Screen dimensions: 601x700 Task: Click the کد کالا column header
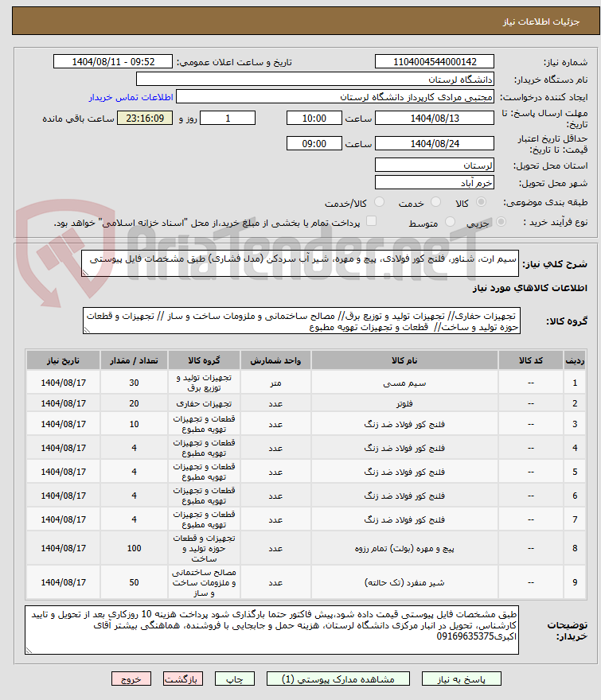coord(530,360)
